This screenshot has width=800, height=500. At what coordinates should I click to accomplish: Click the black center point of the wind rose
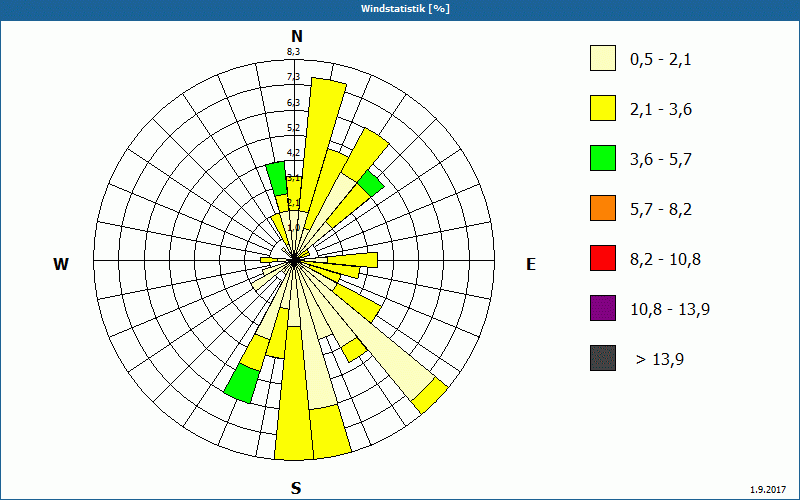click(294, 261)
